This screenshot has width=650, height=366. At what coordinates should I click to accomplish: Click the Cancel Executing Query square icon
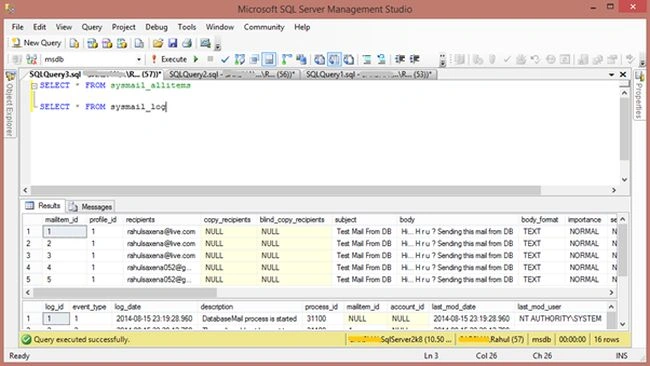click(210, 59)
